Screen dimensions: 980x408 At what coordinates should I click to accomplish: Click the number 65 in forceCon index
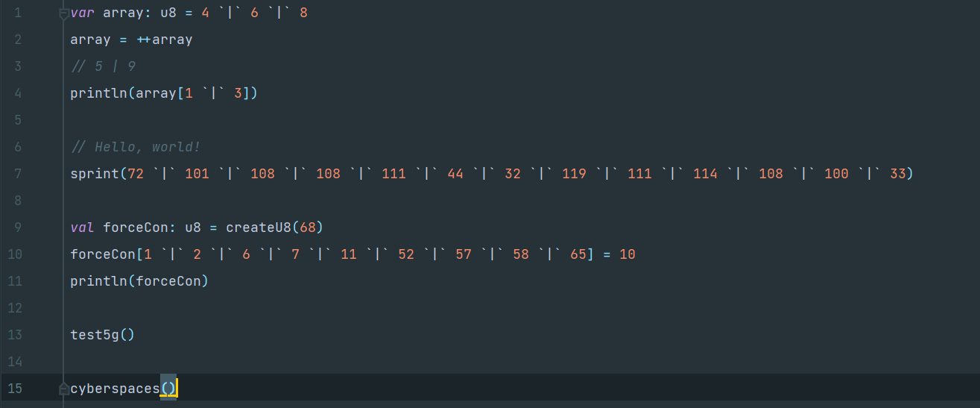coord(578,254)
